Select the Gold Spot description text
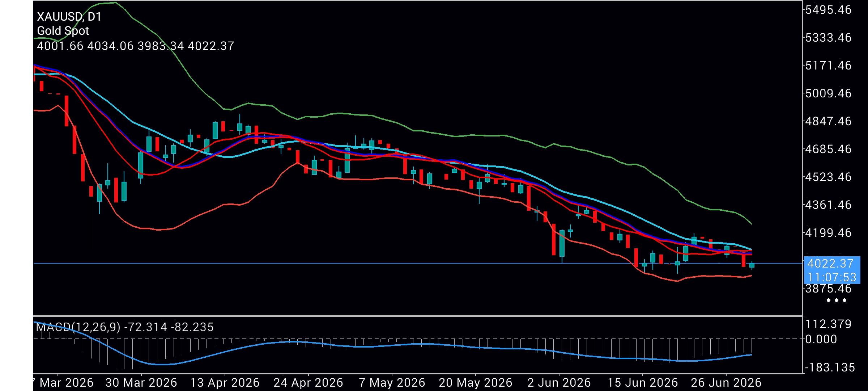 [63, 31]
